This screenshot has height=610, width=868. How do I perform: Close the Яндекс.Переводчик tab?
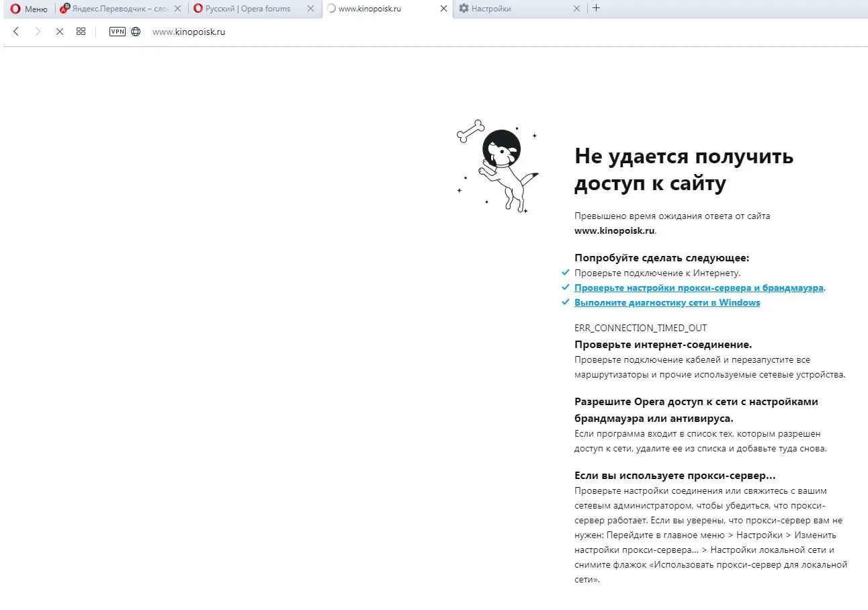(177, 9)
